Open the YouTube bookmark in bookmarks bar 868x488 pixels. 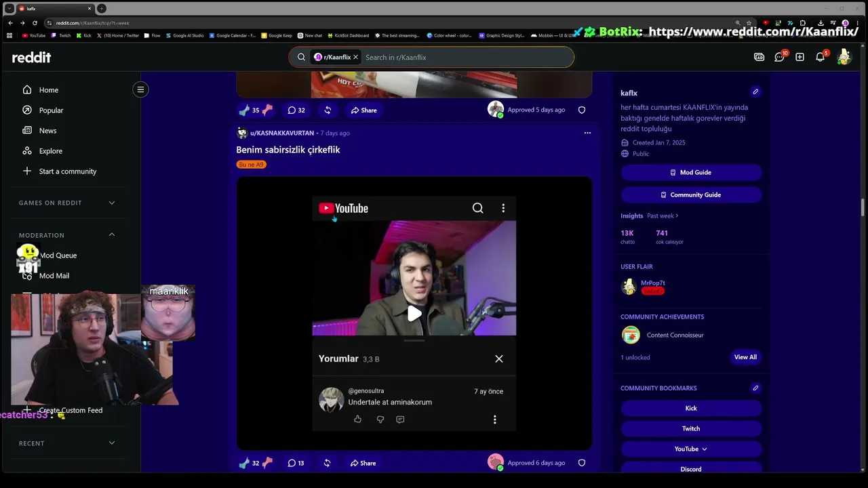tap(34, 36)
